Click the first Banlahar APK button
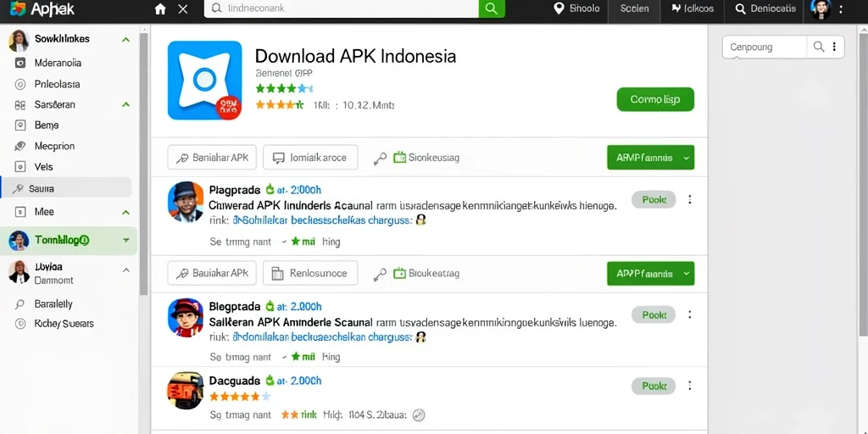 pos(212,157)
